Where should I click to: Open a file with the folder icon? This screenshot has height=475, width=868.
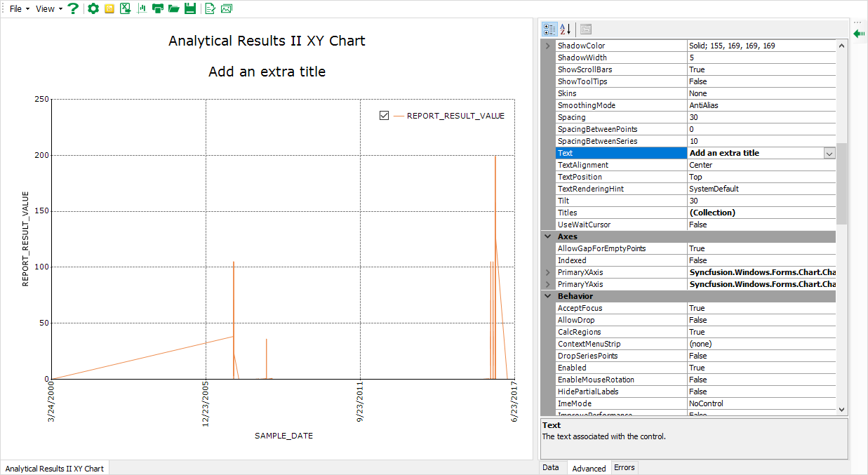pyautogui.click(x=174, y=9)
